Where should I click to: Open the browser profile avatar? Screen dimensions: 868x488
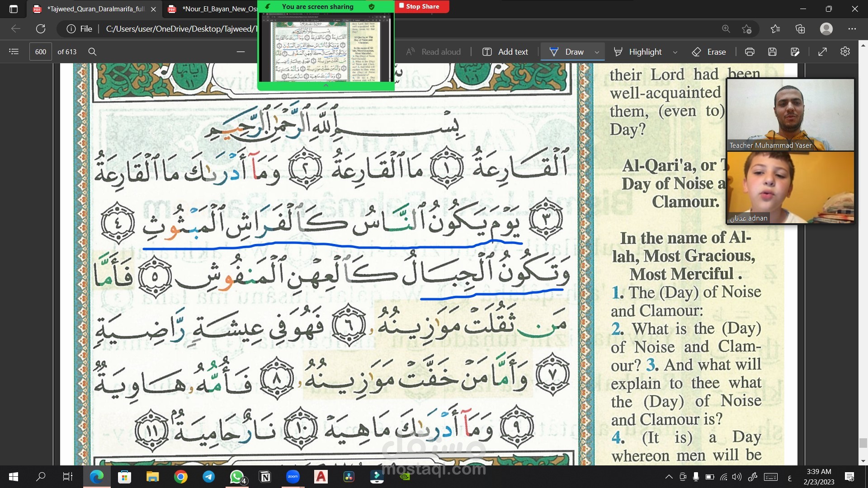(x=826, y=29)
